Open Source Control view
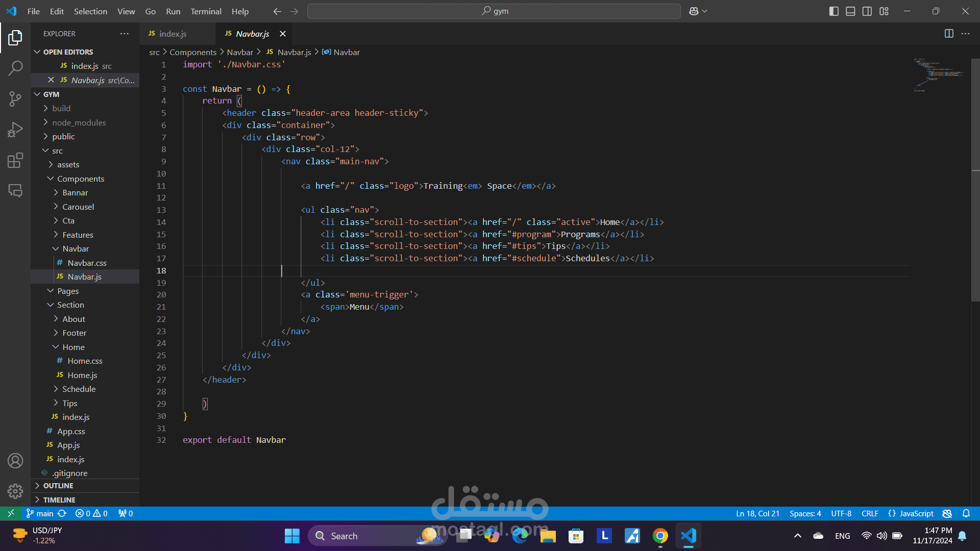 coord(15,98)
